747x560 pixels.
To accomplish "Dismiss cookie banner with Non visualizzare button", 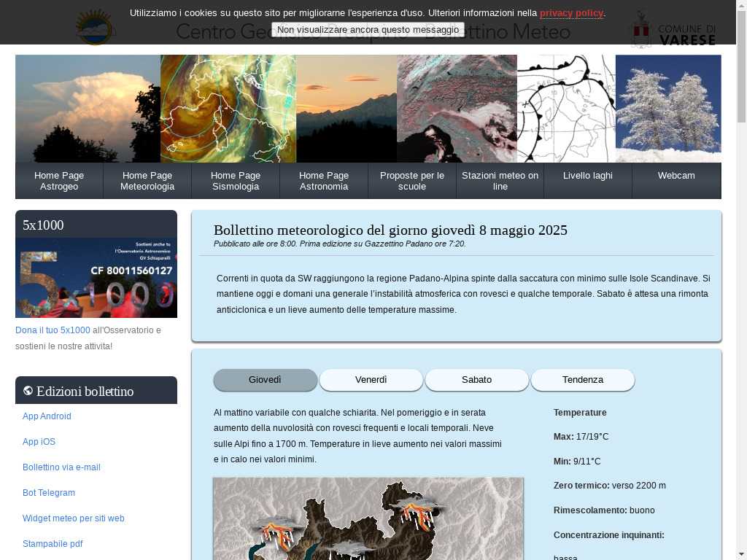I will (x=368, y=29).
